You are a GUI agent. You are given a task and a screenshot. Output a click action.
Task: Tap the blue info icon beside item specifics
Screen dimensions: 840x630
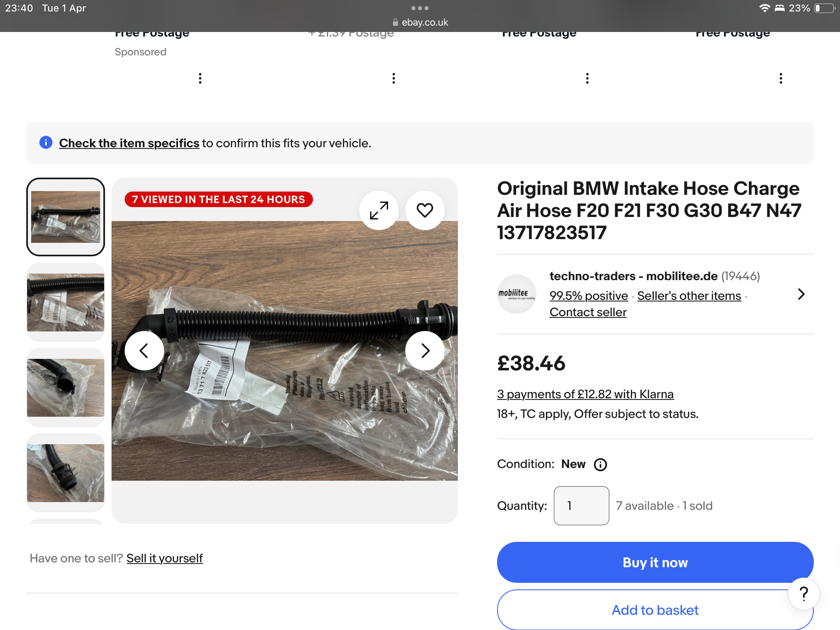coord(46,143)
